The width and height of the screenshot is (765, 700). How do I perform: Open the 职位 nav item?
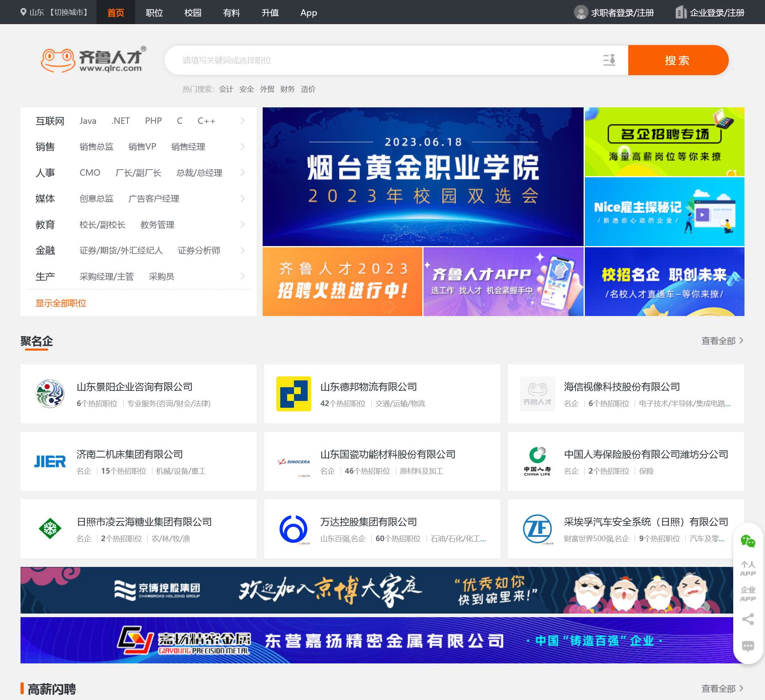[154, 12]
